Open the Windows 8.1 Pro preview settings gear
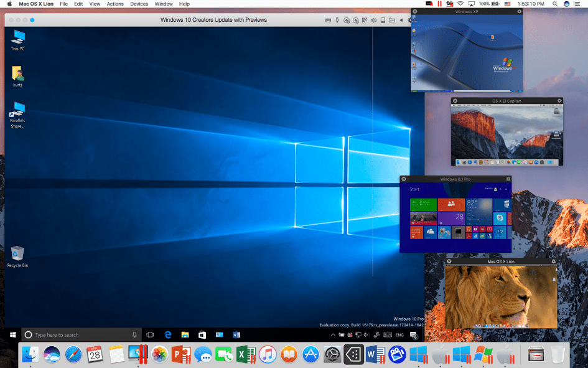Viewport: 588px width, 368px height. coord(508,179)
